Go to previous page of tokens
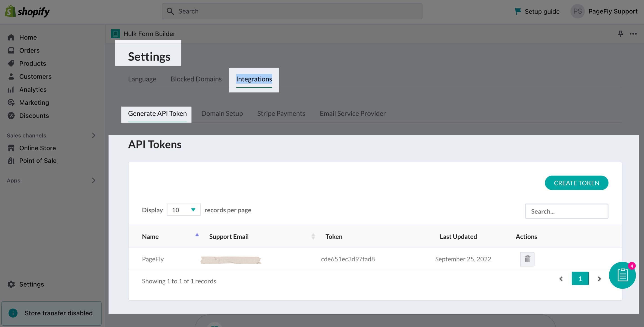This screenshot has height=327, width=644. pos(561,278)
